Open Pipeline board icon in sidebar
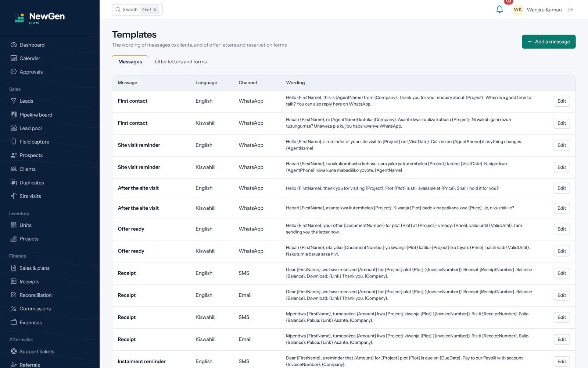The image size is (588, 368). [14, 114]
